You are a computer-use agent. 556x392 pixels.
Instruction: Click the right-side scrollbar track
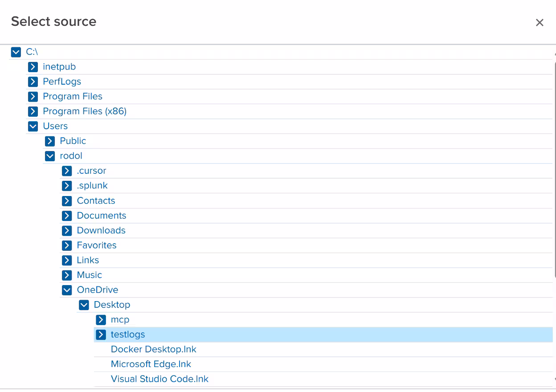[x=553, y=223]
